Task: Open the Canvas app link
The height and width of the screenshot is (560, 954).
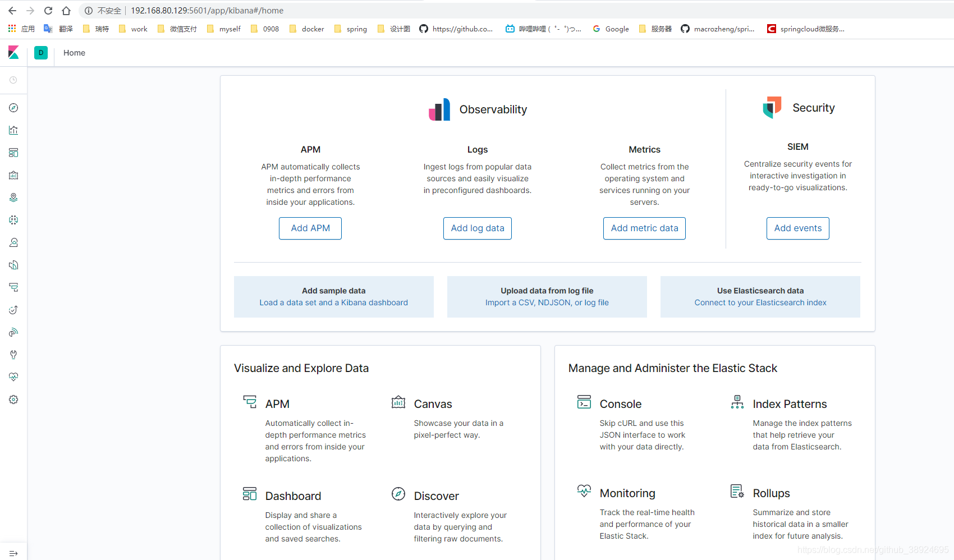Action: 433,404
